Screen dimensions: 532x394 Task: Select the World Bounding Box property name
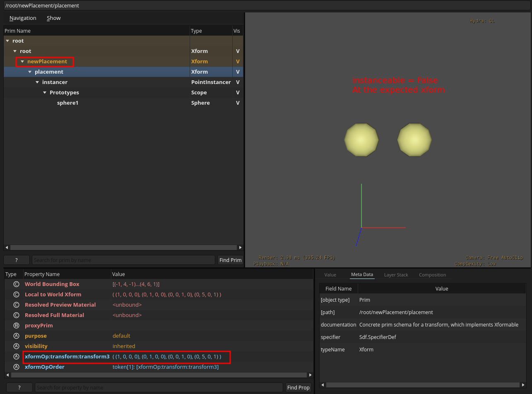click(x=52, y=284)
